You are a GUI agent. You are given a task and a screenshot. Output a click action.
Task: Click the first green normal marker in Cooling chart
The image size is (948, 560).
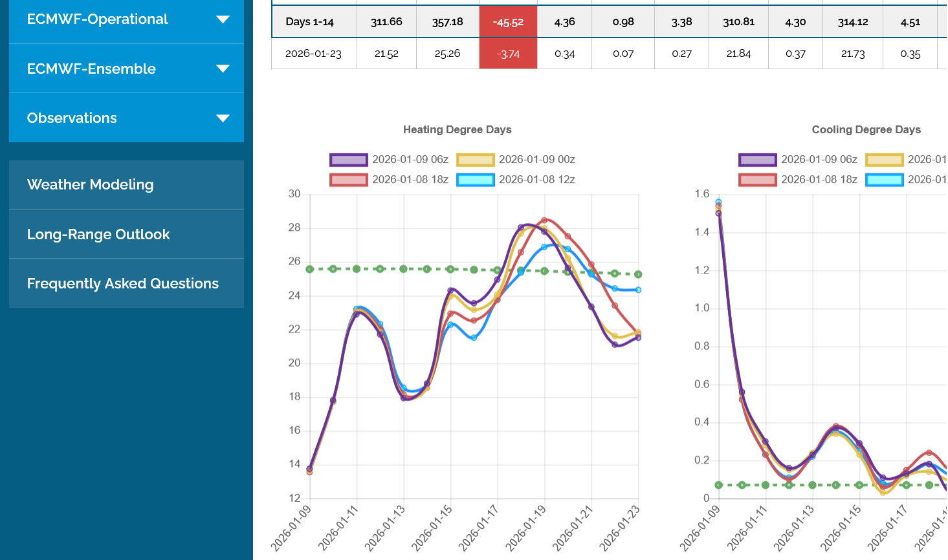tap(719, 485)
